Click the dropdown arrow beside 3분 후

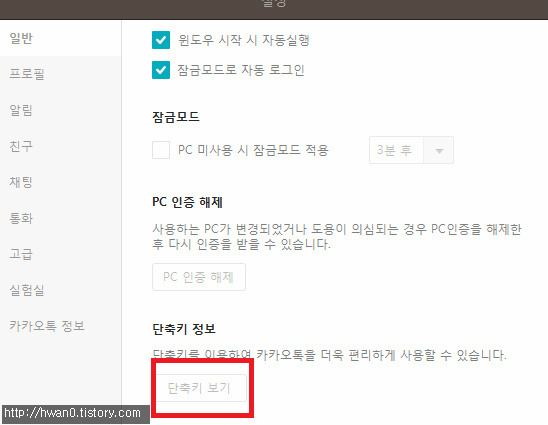(x=439, y=151)
